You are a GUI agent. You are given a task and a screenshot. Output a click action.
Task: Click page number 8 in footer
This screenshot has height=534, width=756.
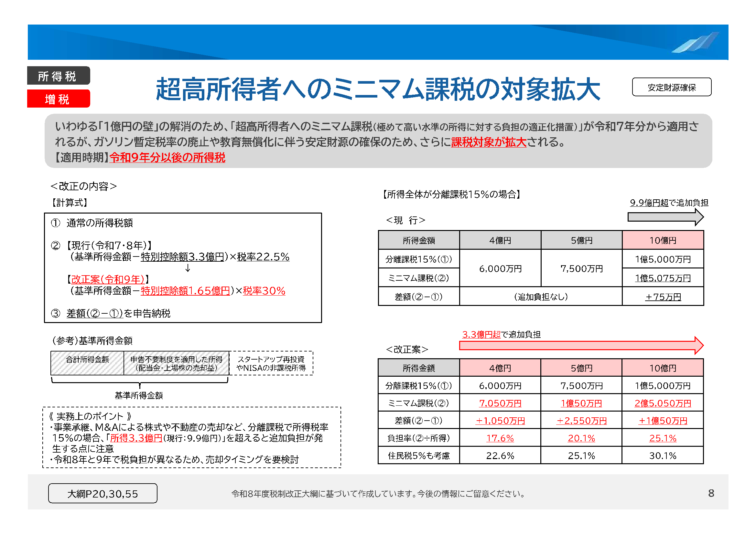711,493
